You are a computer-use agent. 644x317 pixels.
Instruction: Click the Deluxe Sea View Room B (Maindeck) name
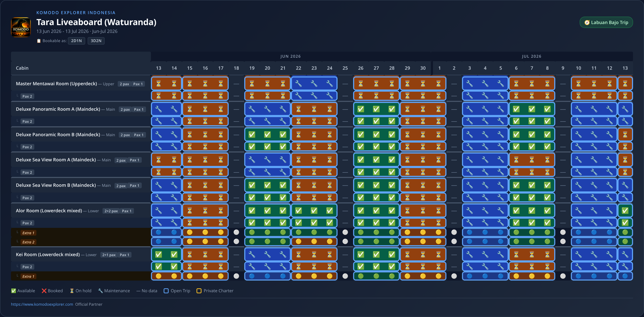pyautogui.click(x=56, y=185)
